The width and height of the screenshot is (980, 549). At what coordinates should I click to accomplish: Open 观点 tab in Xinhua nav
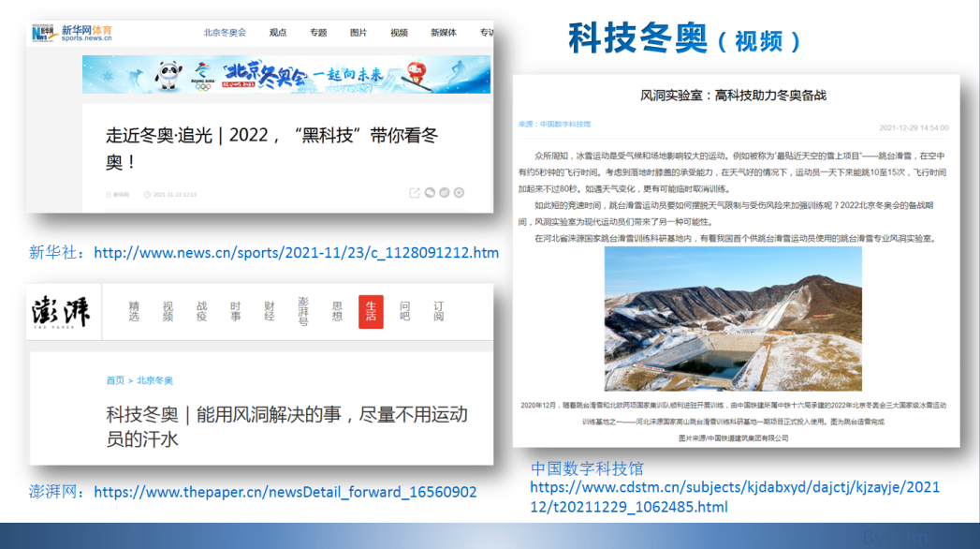[277, 33]
